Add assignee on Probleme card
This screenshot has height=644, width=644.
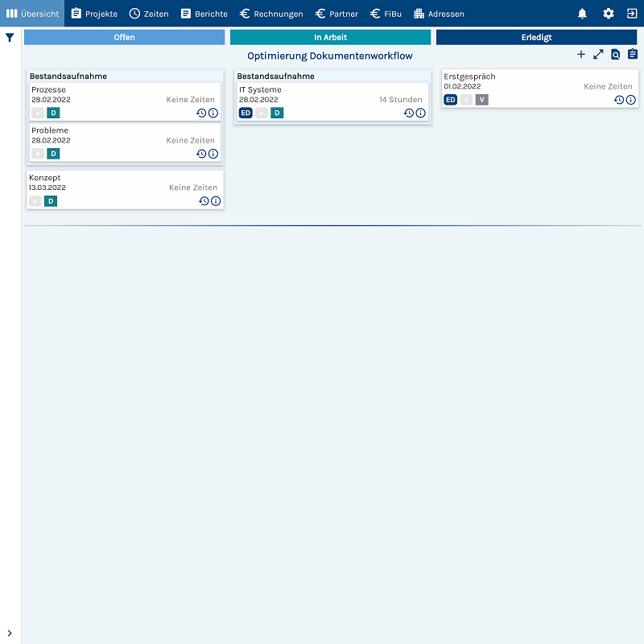click(38, 154)
